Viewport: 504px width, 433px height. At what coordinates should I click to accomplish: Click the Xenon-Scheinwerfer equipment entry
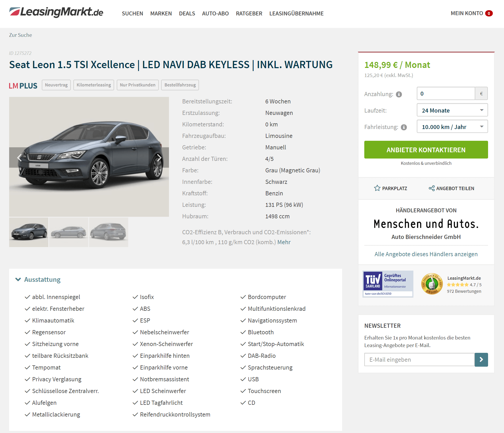(166, 344)
